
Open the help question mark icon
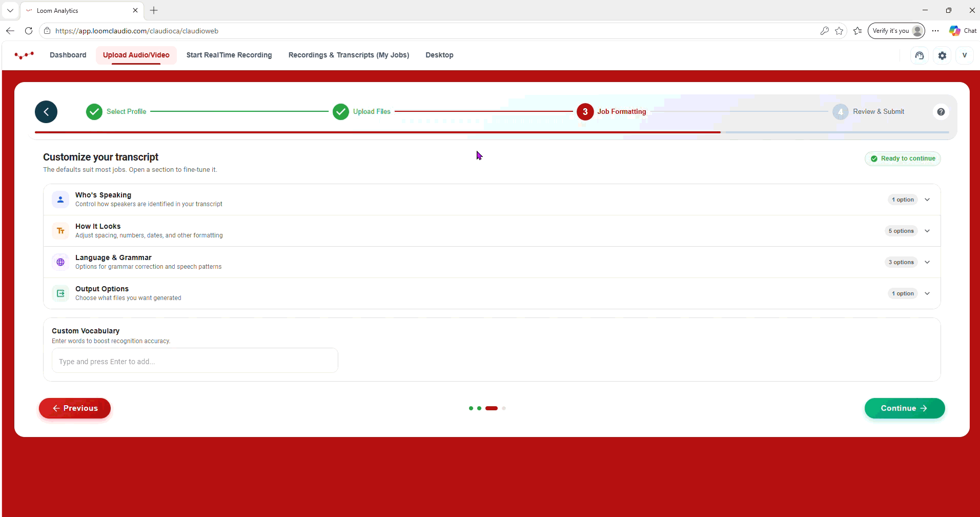pyautogui.click(x=941, y=112)
